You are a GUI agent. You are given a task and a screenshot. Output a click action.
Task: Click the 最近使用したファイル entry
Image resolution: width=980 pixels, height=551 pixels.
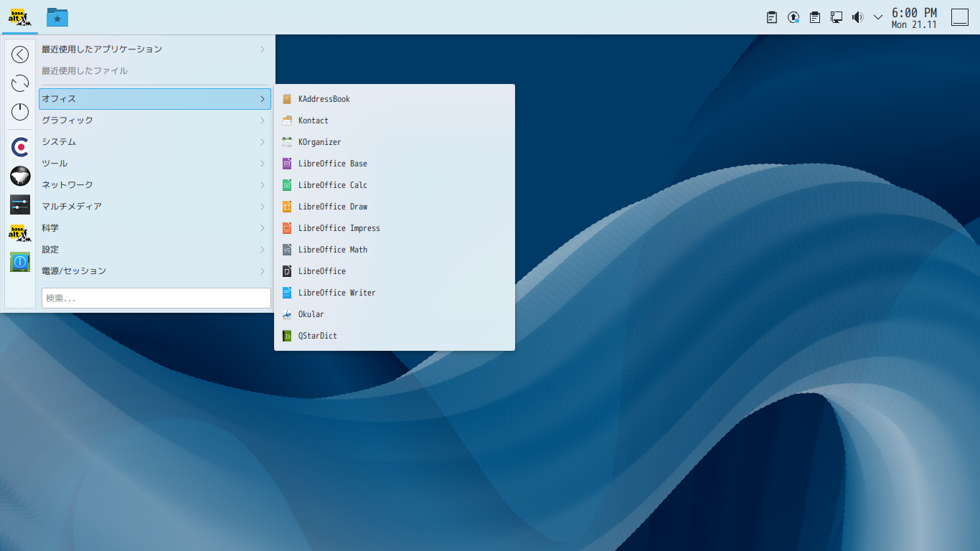(x=155, y=71)
